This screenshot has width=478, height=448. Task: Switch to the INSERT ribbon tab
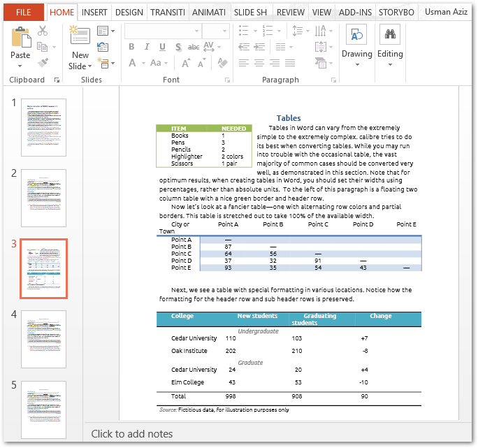[x=94, y=13]
